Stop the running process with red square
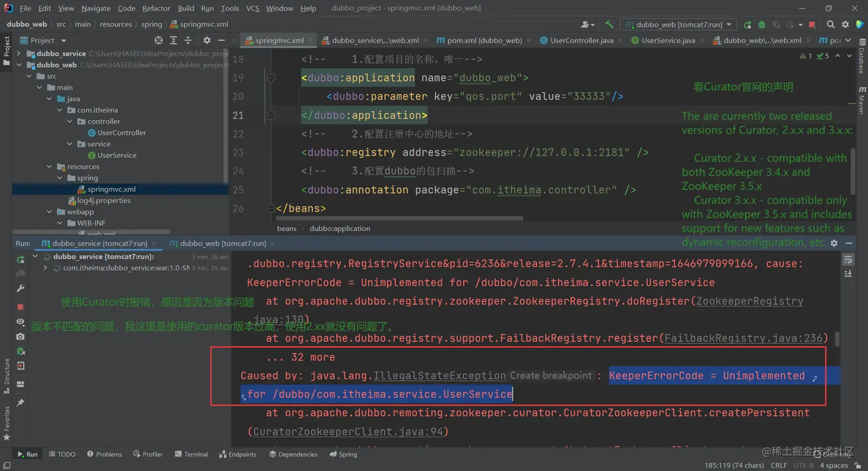Viewport: 868px width, 471px height. pos(812,25)
